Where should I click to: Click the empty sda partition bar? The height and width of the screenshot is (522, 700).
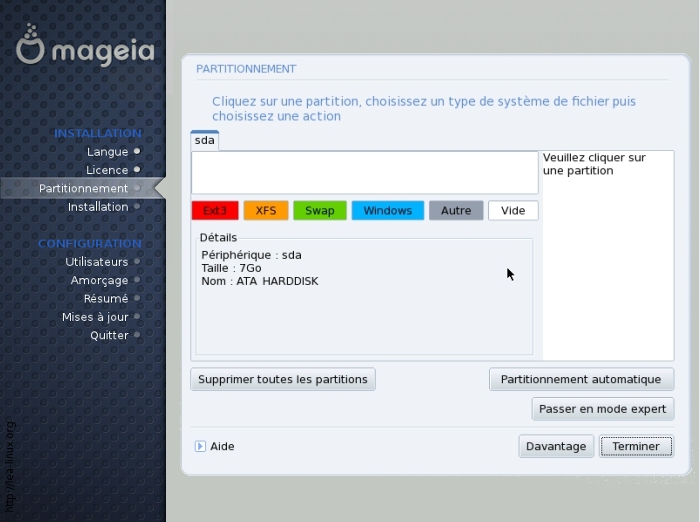pos(364,172)
